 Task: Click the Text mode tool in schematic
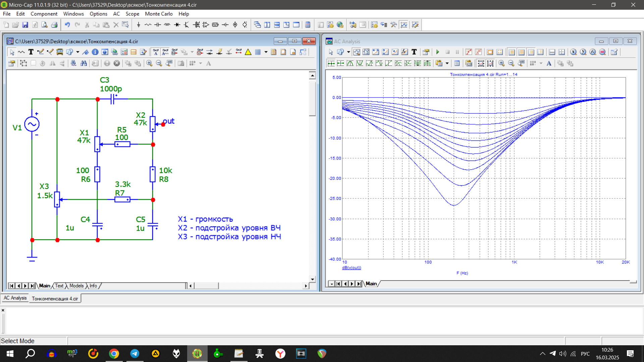point(31,52)
